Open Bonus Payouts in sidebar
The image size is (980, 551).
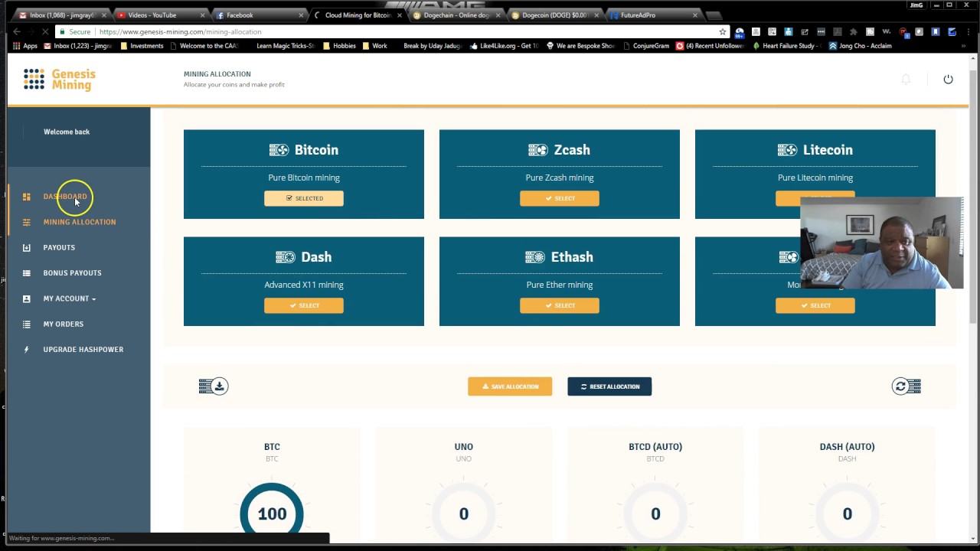tap(72, 273)
